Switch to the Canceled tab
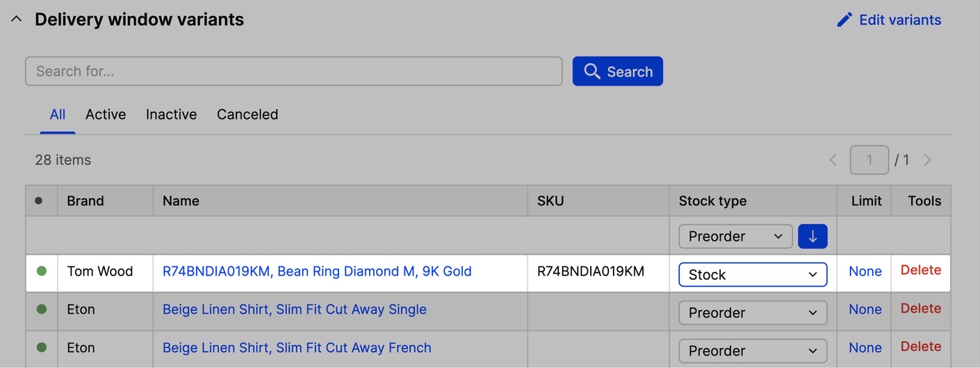 point(247,115)
